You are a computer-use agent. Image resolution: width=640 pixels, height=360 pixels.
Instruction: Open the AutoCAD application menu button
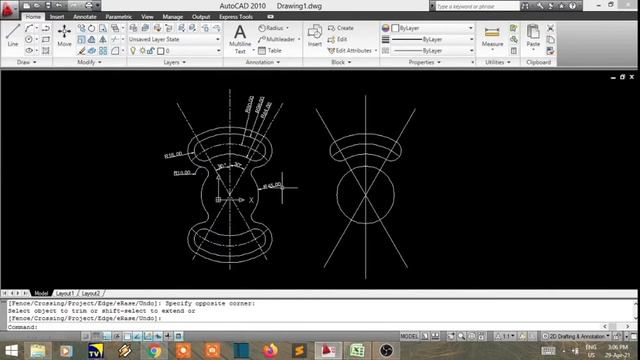tap(8, 10)
